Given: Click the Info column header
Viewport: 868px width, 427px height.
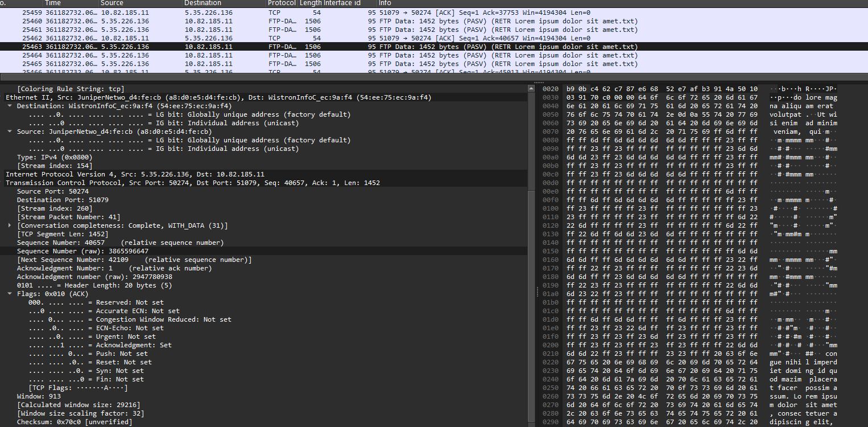Looking at the screenshot, I should [622, 3].
